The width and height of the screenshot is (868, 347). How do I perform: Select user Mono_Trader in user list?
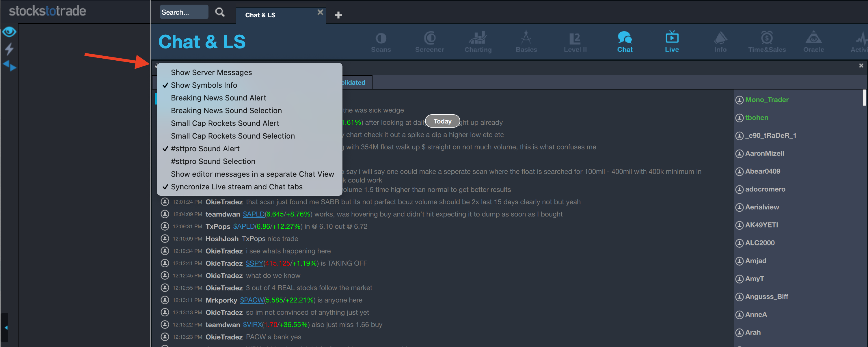(767, 100)
